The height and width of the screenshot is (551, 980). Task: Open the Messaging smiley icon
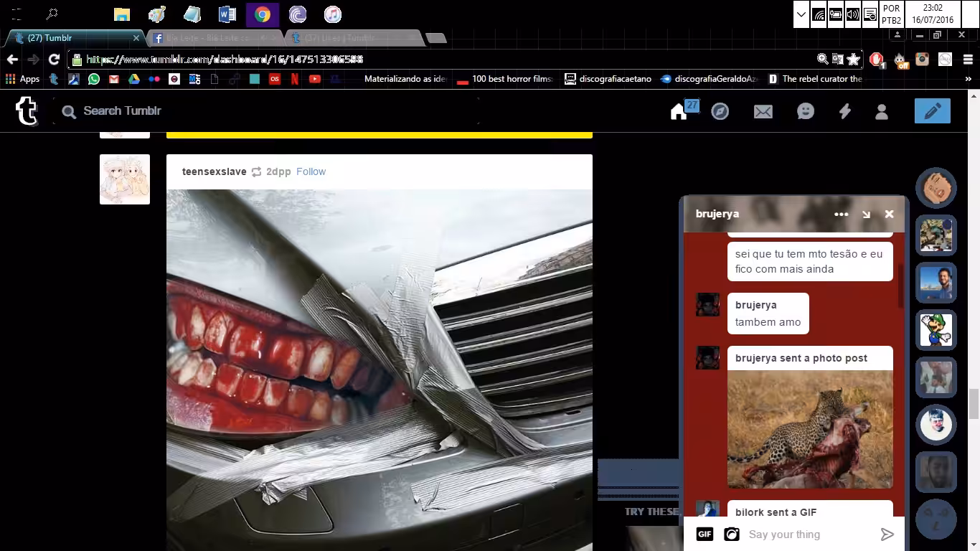806,111
